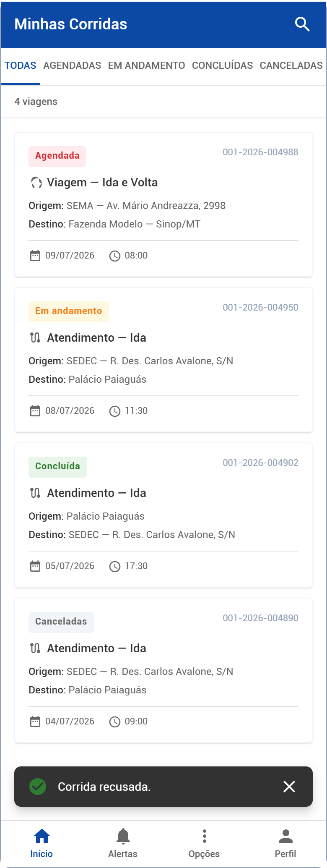Show the CONCLUÍDAS tab
This screenshot has height=868, width=327.
(x=222, y=65)
